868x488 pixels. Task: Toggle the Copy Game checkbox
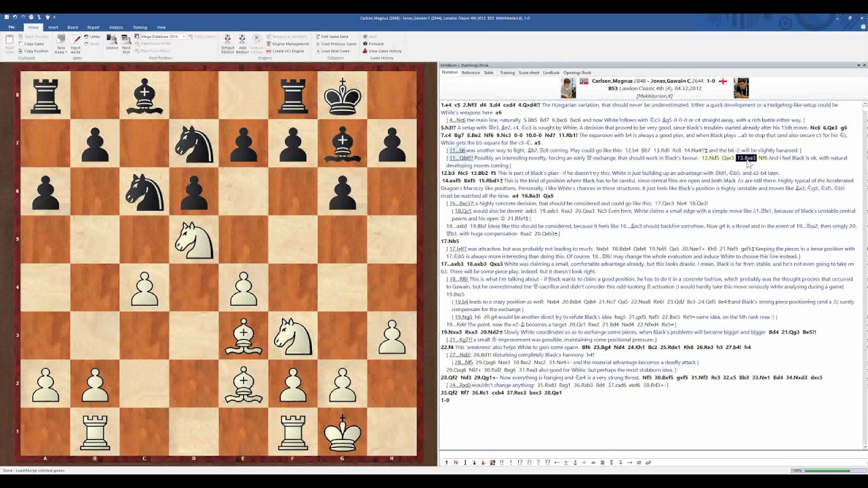33,44
